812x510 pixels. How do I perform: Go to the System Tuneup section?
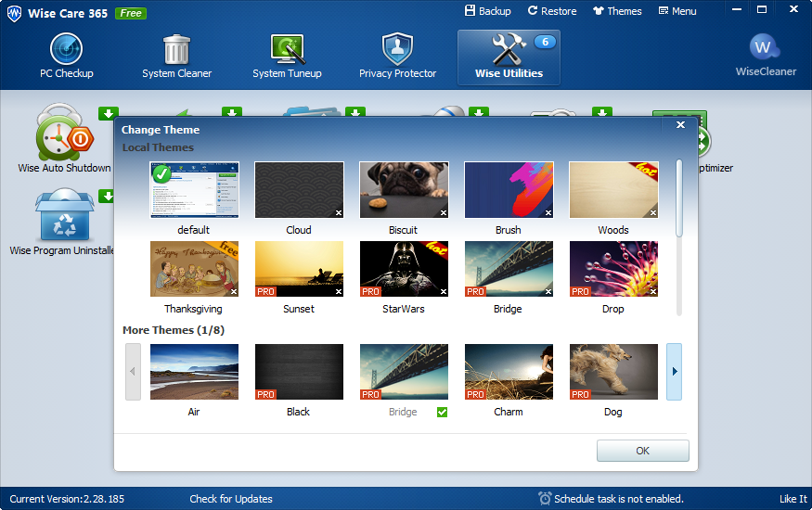[x=287, y=56]
